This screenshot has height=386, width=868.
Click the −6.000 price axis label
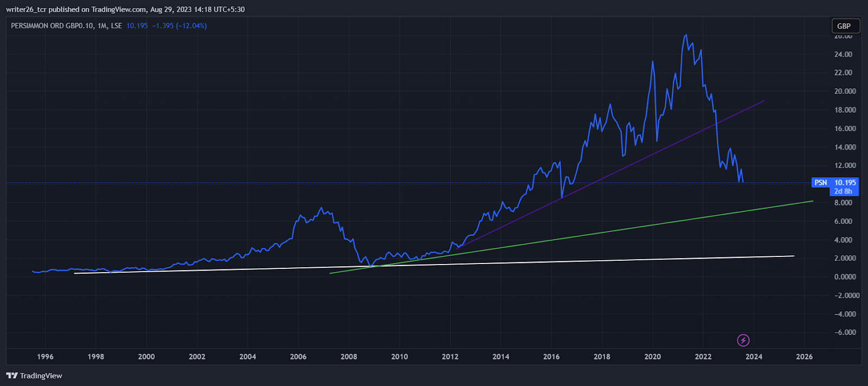tap(845, 332)
